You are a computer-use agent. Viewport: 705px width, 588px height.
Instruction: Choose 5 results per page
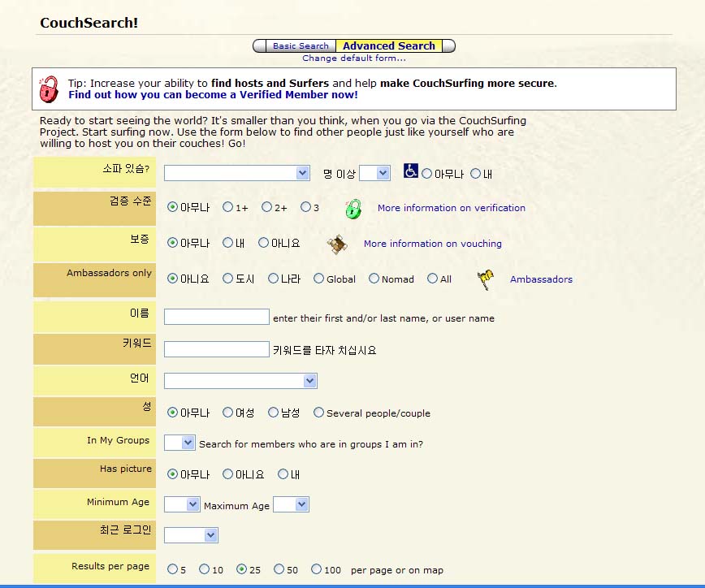(x=172, y=569)
